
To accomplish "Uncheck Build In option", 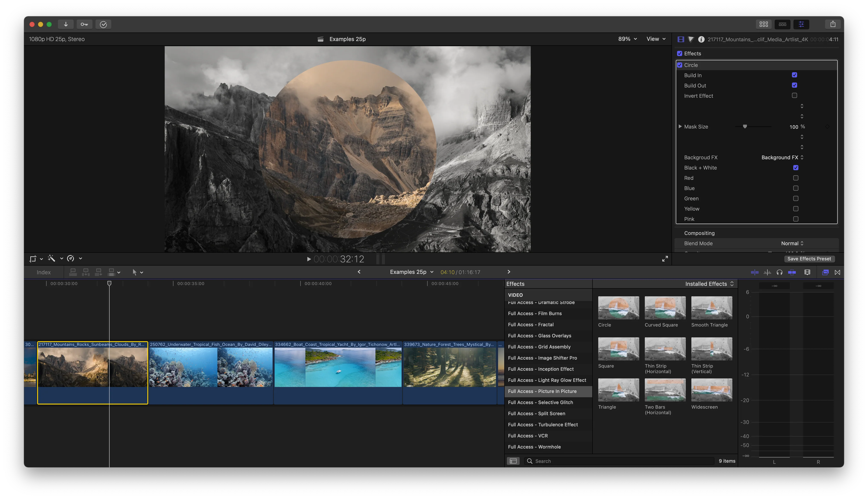I will [x=794, y=75].
